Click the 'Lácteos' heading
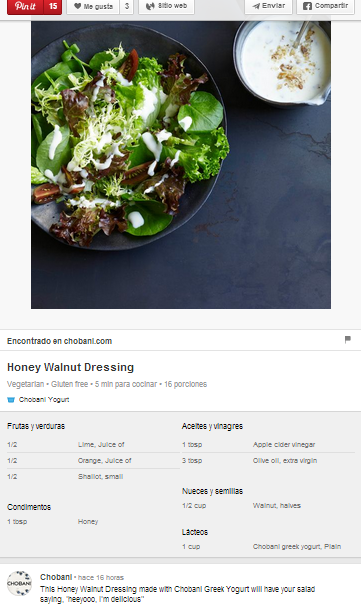Screen dimensions: 361x611 [195, 532]
